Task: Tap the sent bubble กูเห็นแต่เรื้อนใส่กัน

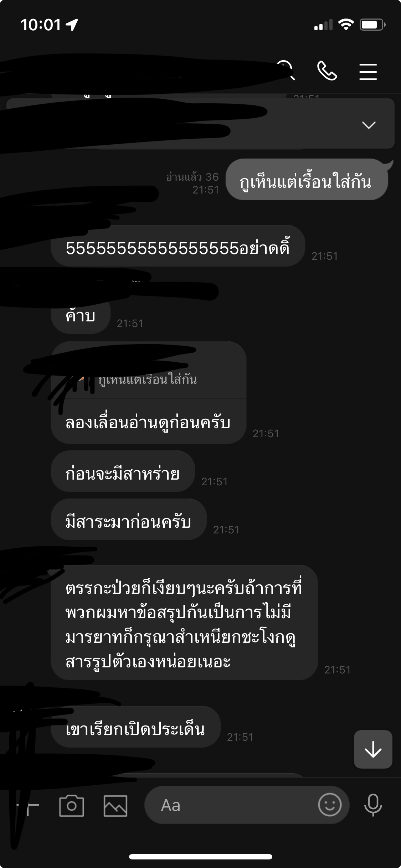Action: 307,180
